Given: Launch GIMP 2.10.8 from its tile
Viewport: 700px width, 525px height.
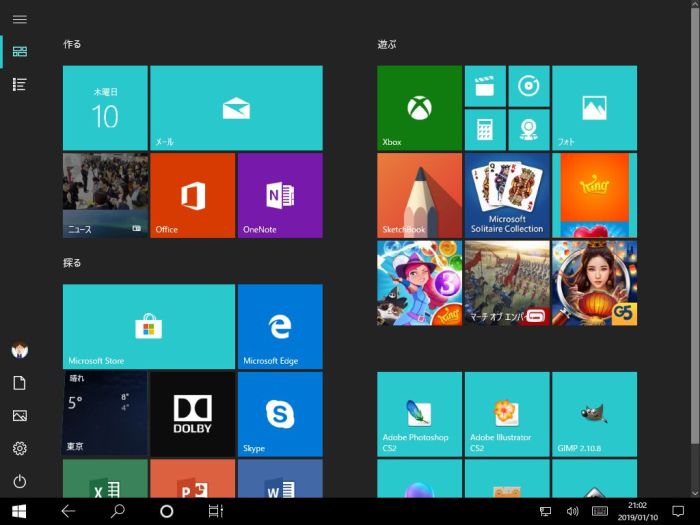Looking at the screenshot, I should [594, 414].
